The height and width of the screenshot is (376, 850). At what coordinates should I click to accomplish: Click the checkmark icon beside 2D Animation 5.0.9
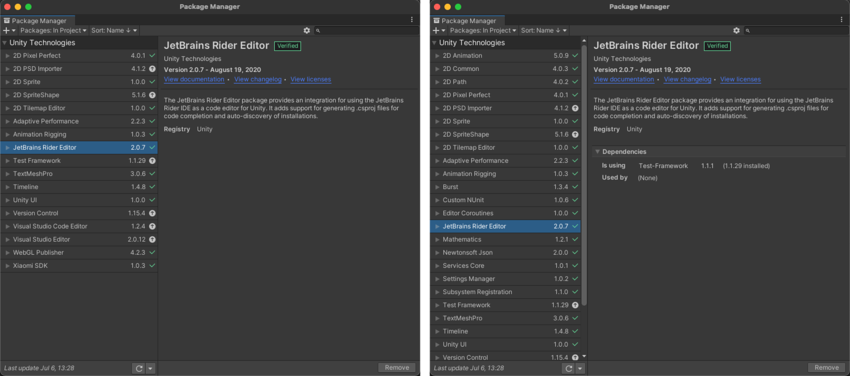[x=575, y=56]
